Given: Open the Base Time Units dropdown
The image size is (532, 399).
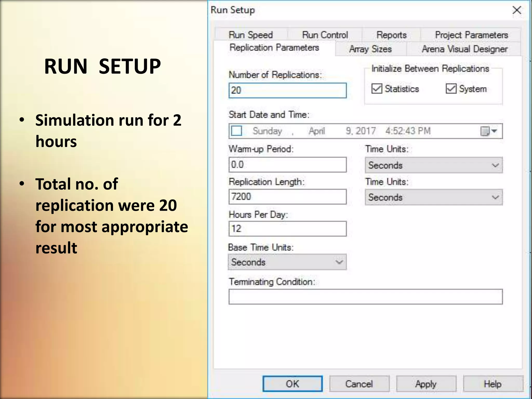Looking at the screenshot, I should tap(287, 262).
